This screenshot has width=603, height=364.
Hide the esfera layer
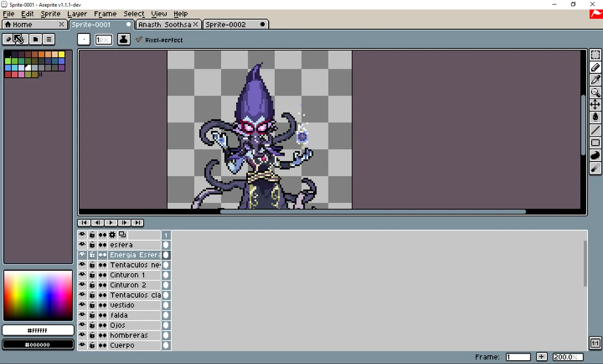(x=82, y=245)
